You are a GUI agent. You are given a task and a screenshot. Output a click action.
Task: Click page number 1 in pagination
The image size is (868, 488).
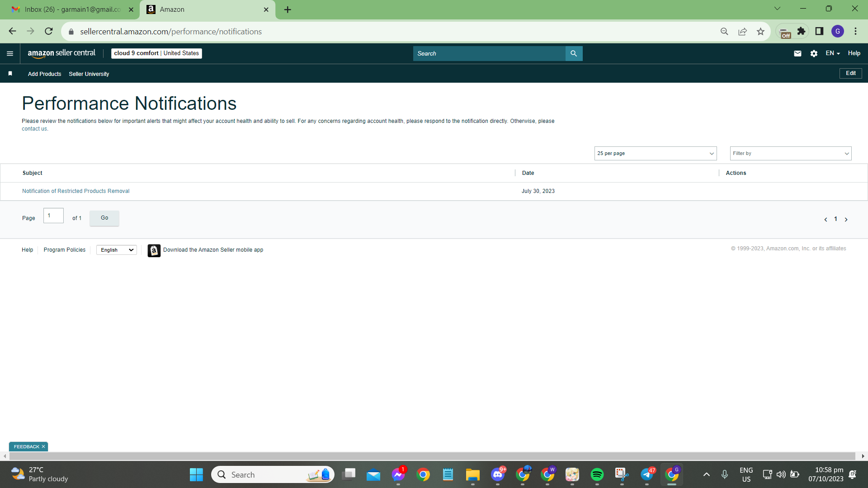coord(835,219)
